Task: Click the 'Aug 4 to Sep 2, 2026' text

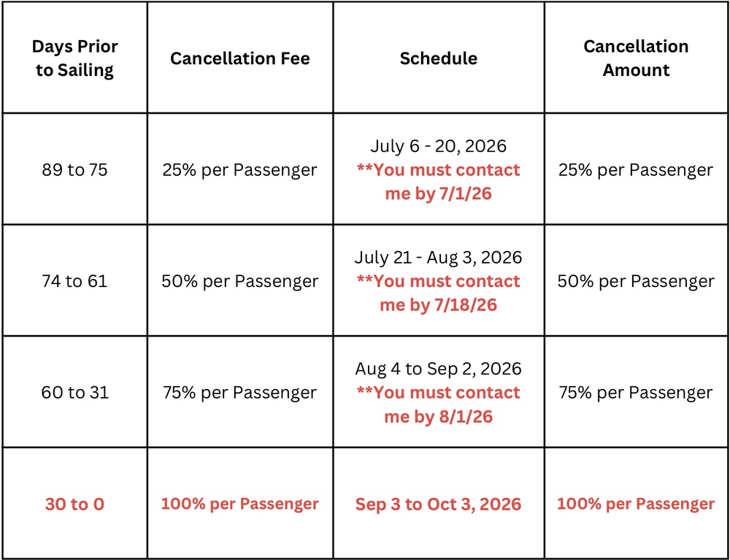Action: pyautogui.click(x=438, y=369)
